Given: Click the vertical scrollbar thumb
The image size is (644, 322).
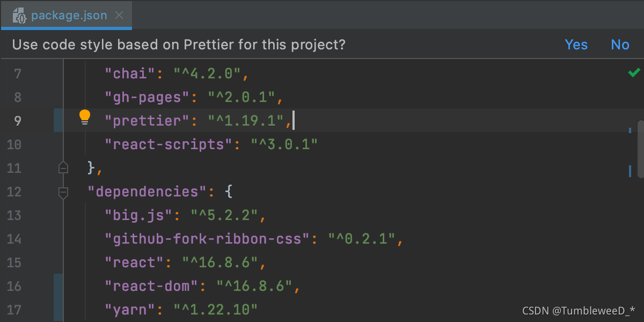Looking at the screenshot, I should tap(640, 149).
